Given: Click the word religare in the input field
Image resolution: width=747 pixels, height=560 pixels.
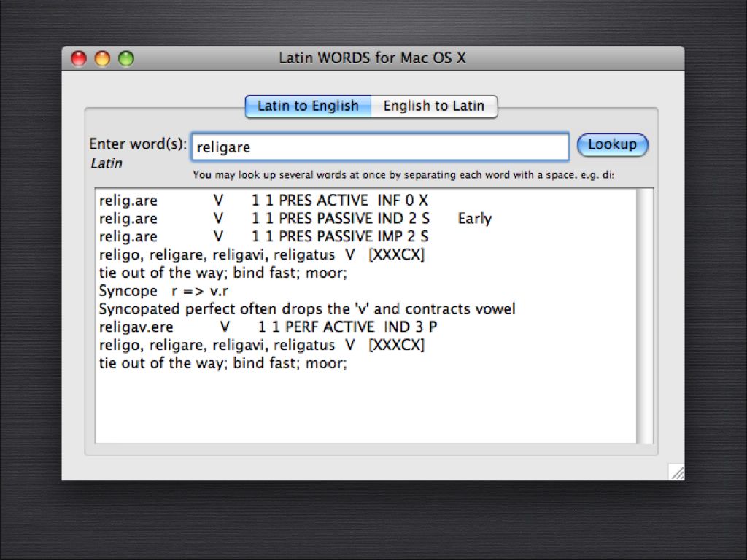Looking at the screenshot, I should click(223, 147).
